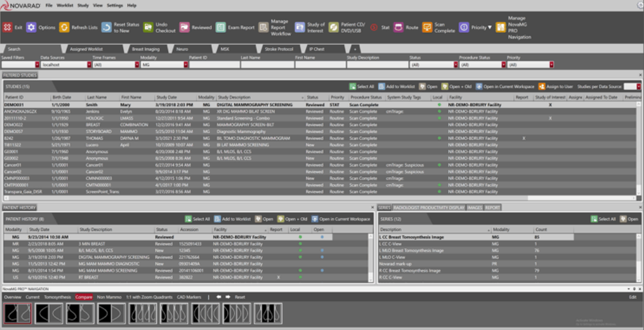Expand the Saved Filters dropdown
The height and width of the screenshot is (330, 644).
point(37,65)
